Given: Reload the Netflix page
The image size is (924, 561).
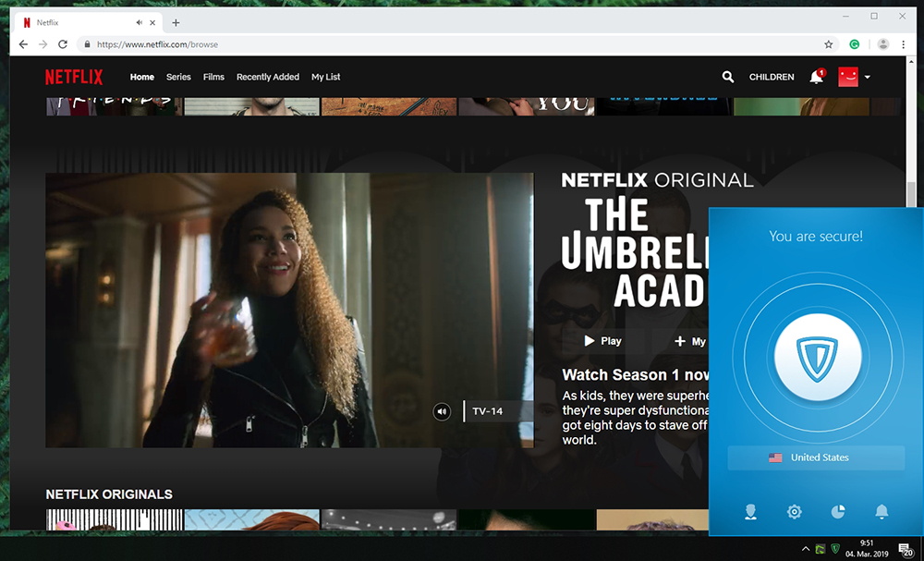Looking at the screenshot, I should [63, 44].
